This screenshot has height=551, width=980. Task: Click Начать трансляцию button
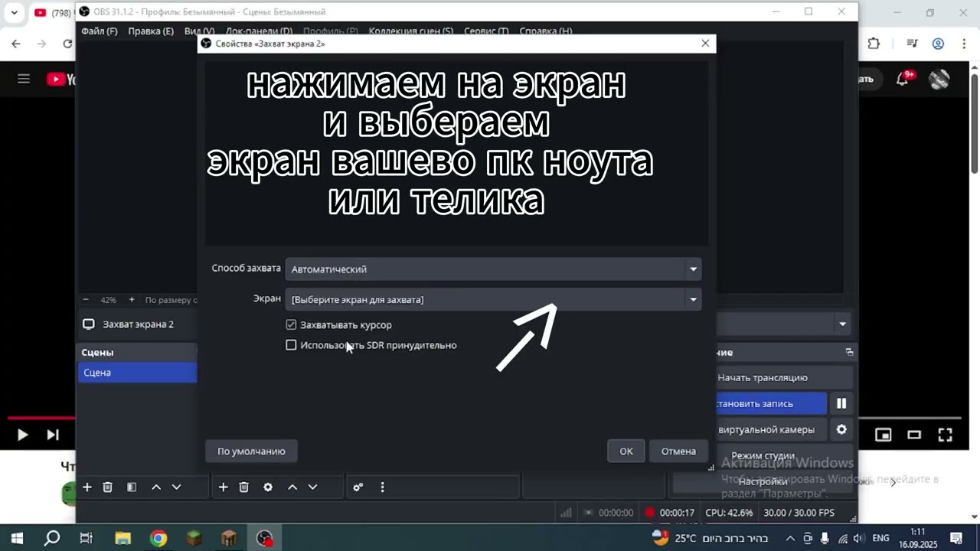pyautogui.click(x=784, y=377)
